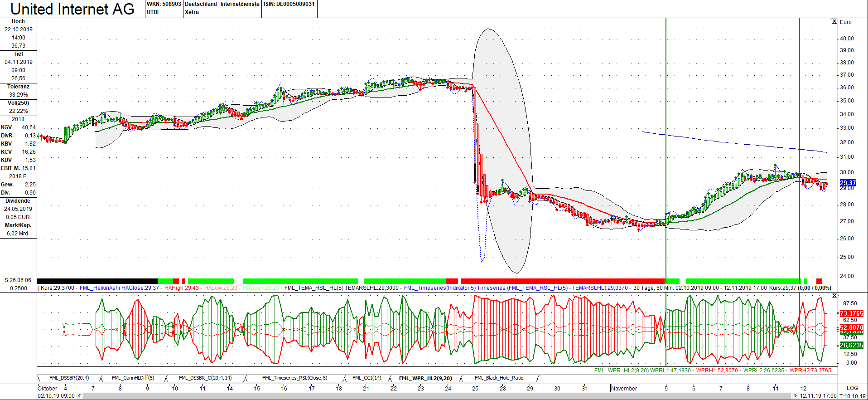868x400 pixels.
Task: Click the Internetdienste sector label
Action: click(x=240, y=4)
